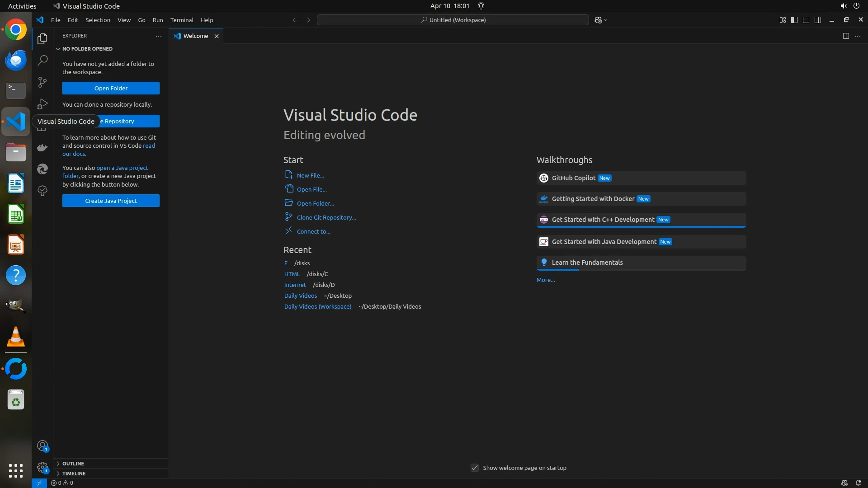This screenshot has height=488, width=868.
Task: Uncheck Show welcome page on startup
Action: 475,468
